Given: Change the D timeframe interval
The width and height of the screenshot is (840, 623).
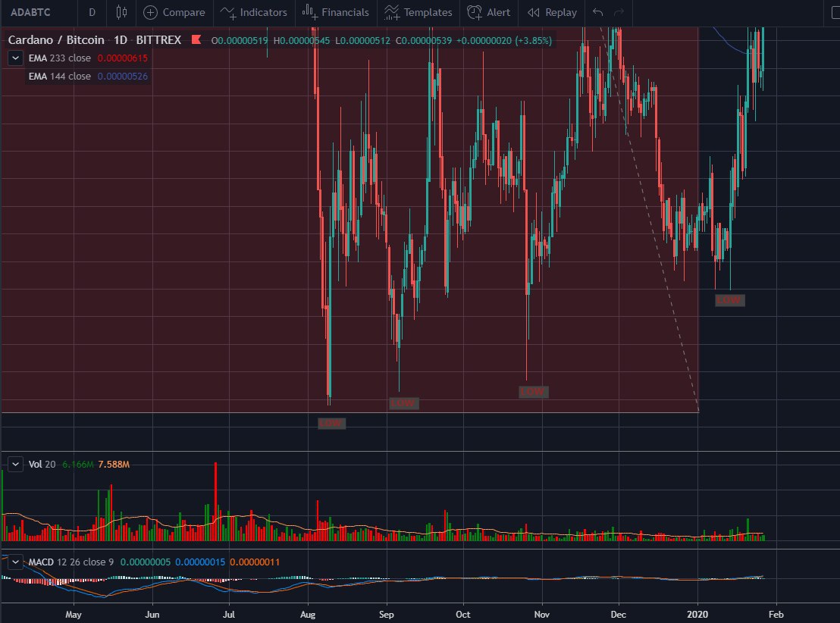Looking at the screenshot, I should pyautogui.click(x=92, y=12).
